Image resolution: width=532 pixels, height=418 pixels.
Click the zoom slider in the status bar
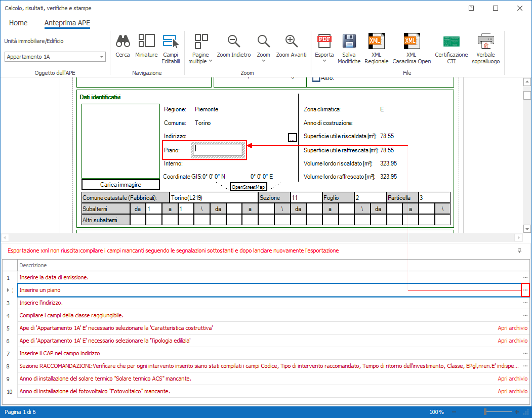click(485, 412)
